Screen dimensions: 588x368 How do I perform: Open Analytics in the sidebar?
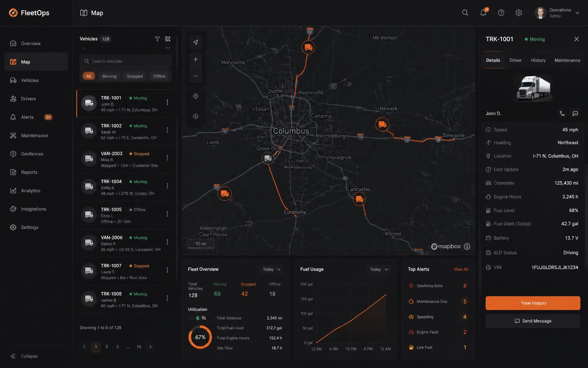(x=36, y=191)
